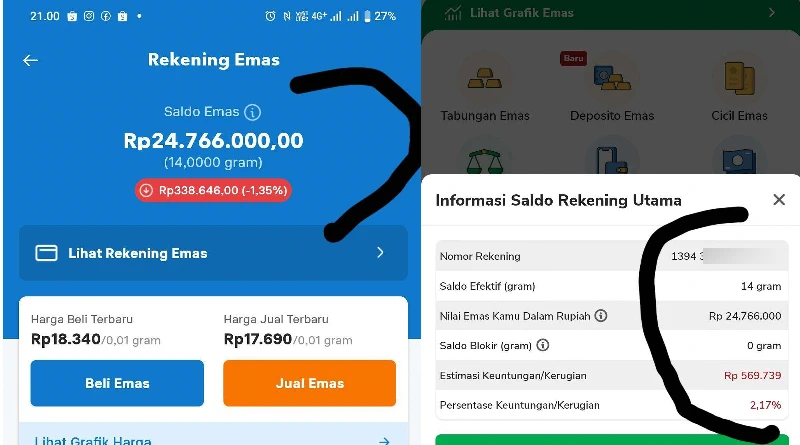Open Lihat Grafik Harga arrow
This screenshot has height=445, width=800.
tap(384, 441)
